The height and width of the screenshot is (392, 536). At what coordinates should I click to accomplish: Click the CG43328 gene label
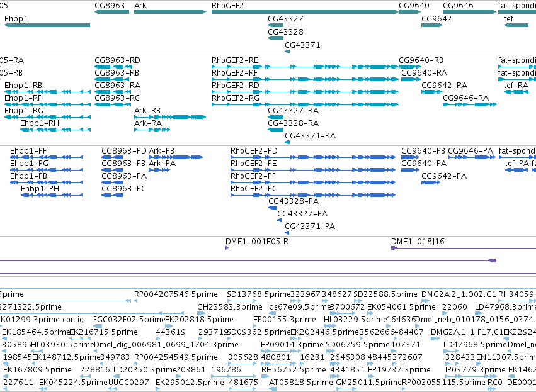point(285,31)
